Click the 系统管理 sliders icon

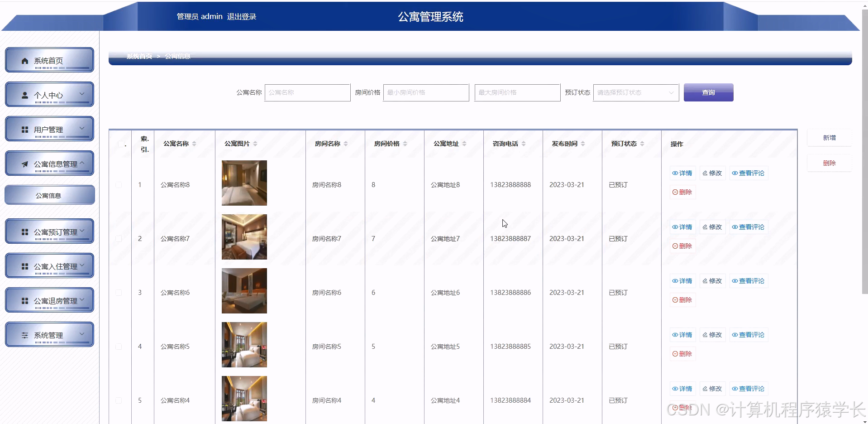[x=25, y=334]
